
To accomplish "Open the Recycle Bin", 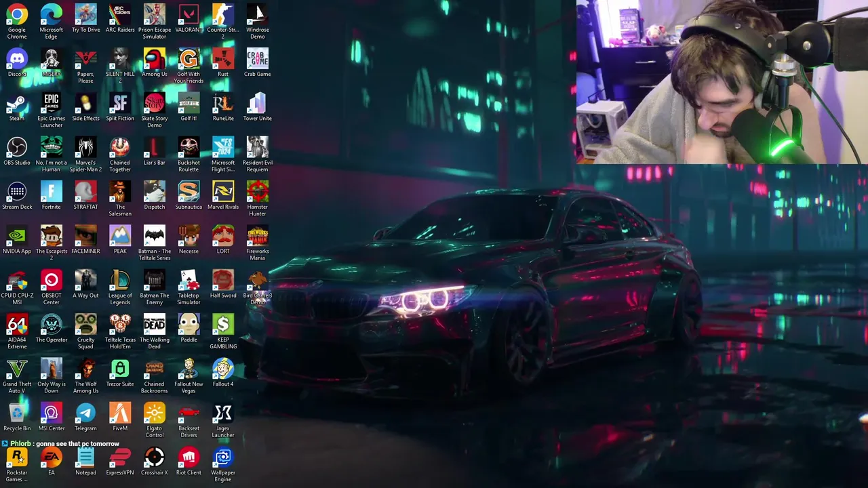I will pos(17,413).
